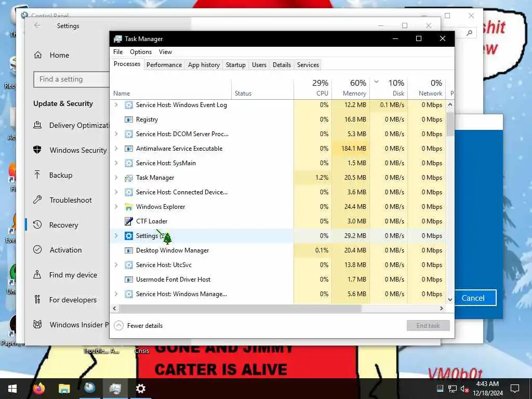
Task: Expand the Windows Explorer process group
Action: pos(116,207)
